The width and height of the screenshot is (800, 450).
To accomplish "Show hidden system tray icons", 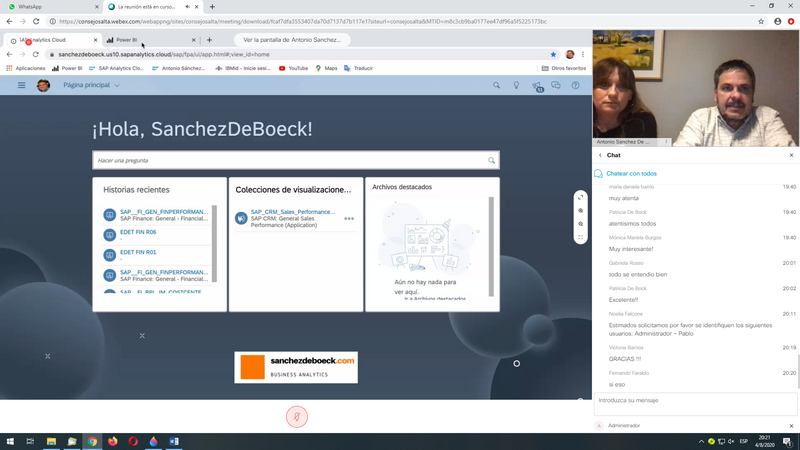I will (701, 441).
